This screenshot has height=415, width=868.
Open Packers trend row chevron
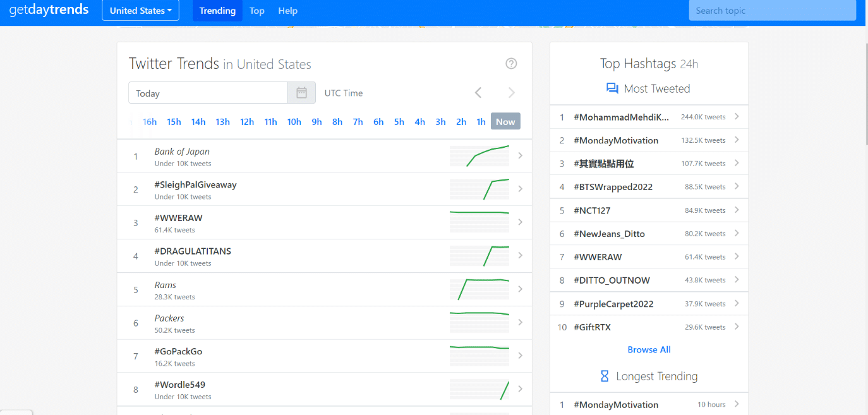tap(521, 322)
